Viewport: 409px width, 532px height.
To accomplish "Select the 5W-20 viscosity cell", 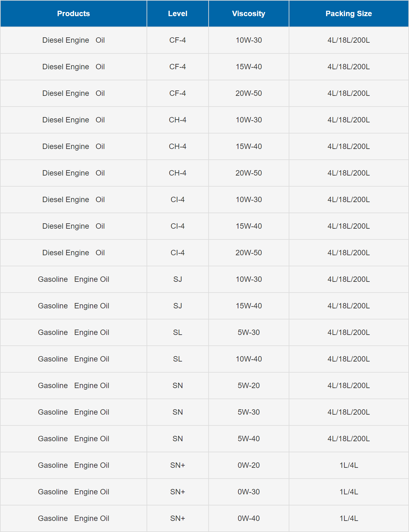I will (249, 386).
